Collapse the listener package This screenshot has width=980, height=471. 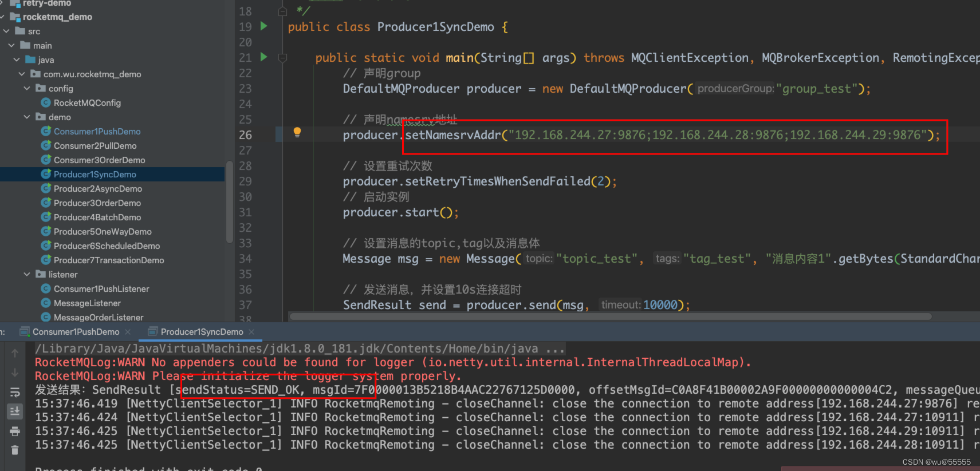pyautogui.click(x=27, y=274)
